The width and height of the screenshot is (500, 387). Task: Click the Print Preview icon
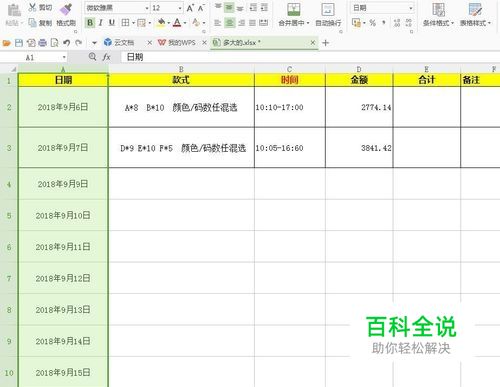coord(54,43)
